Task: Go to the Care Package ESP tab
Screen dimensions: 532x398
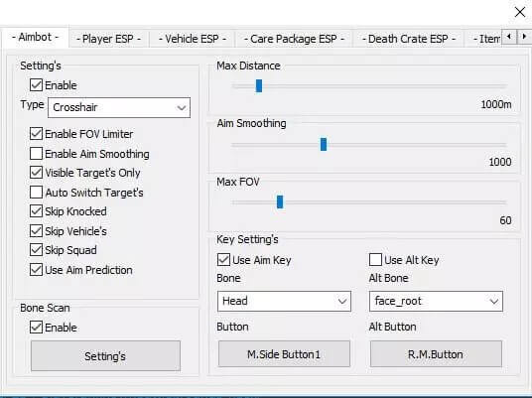Action: [x=294, y=39]
